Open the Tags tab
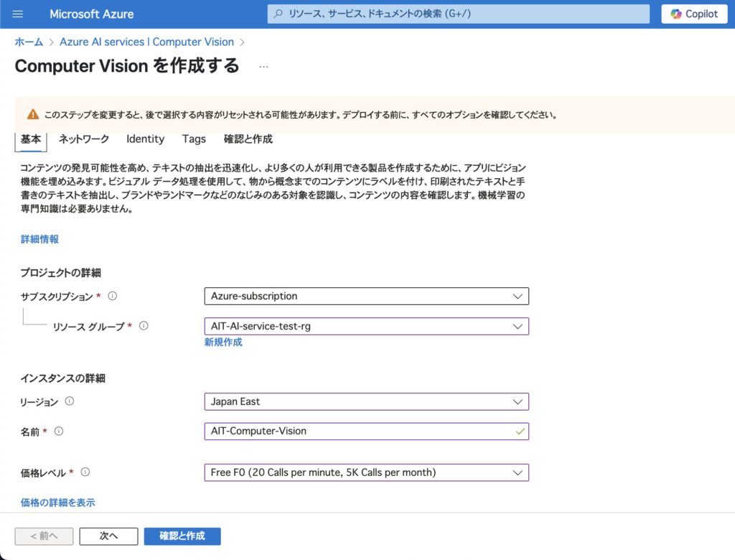The height and width of the screenshot is (560, 735). 194,139
